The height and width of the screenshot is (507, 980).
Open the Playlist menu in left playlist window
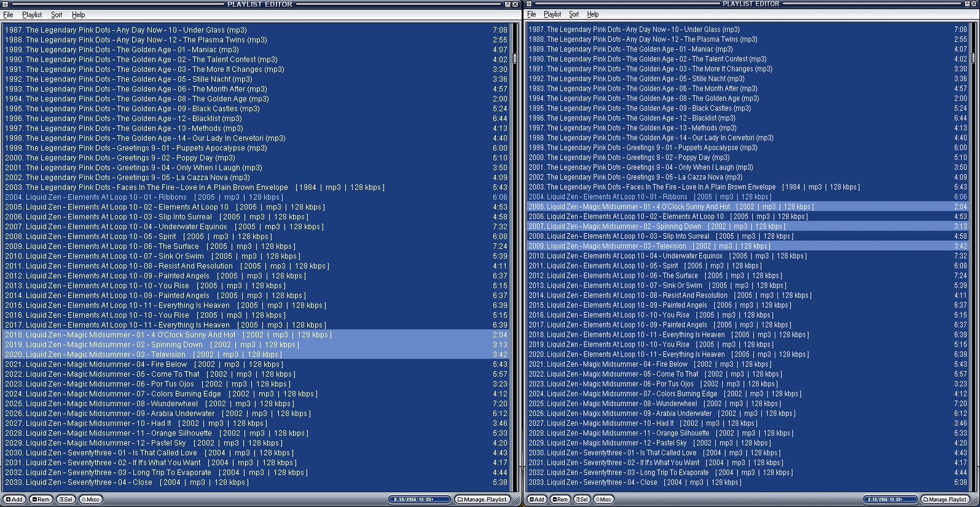coord(32,15)
